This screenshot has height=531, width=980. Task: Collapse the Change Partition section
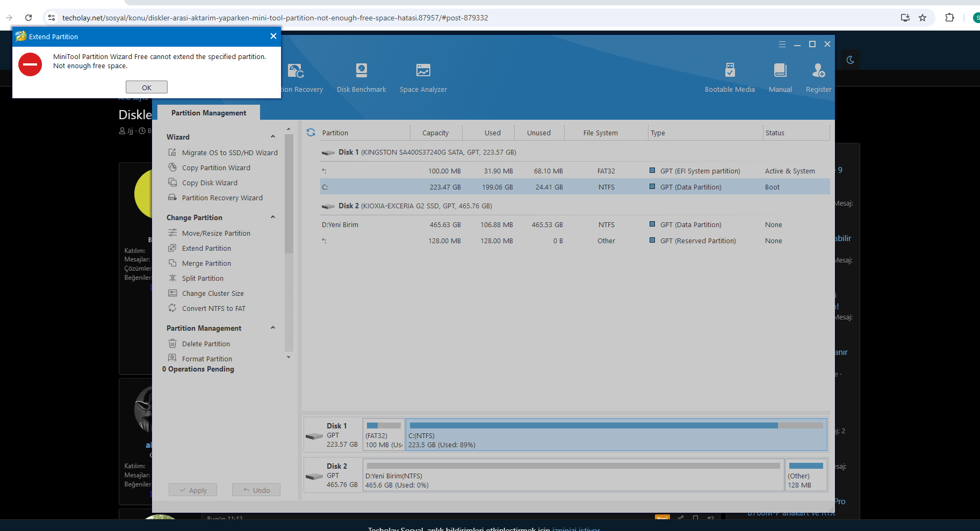(273, 217)
